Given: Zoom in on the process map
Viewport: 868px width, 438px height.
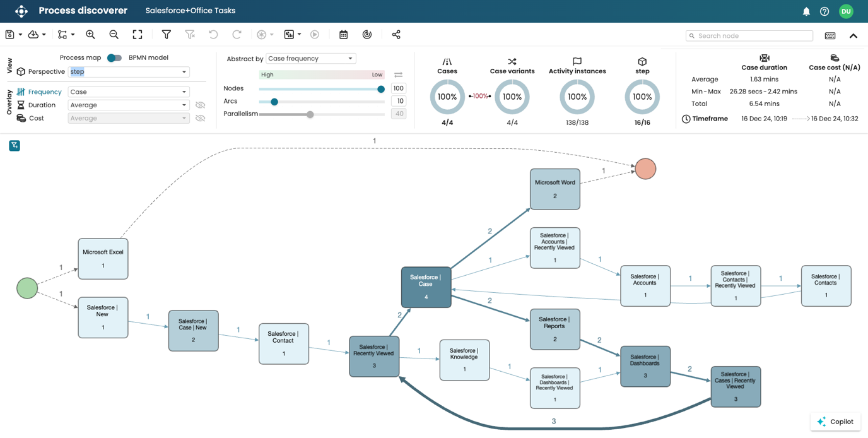Looking at the screenshot, I should click(x=91, y=34).
